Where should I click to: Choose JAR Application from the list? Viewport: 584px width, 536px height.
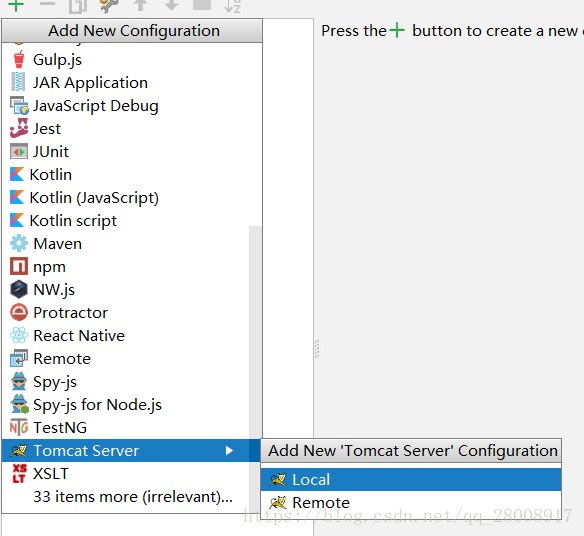click(132, 83)
